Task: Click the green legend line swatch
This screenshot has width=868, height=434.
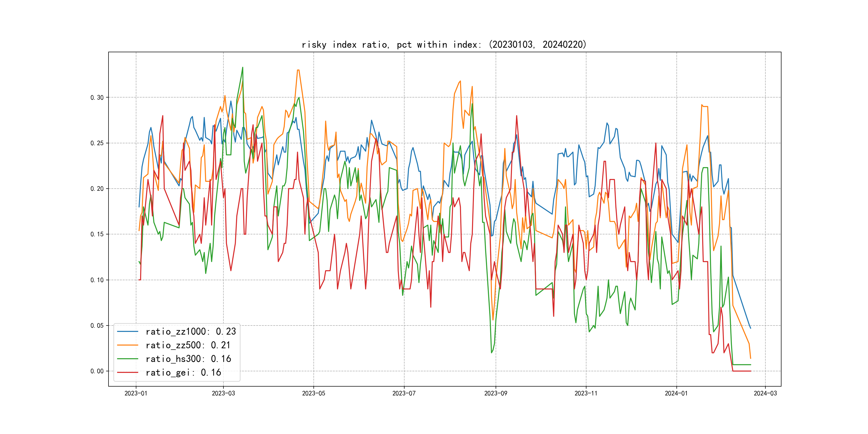Action: (x=127, y=359)
